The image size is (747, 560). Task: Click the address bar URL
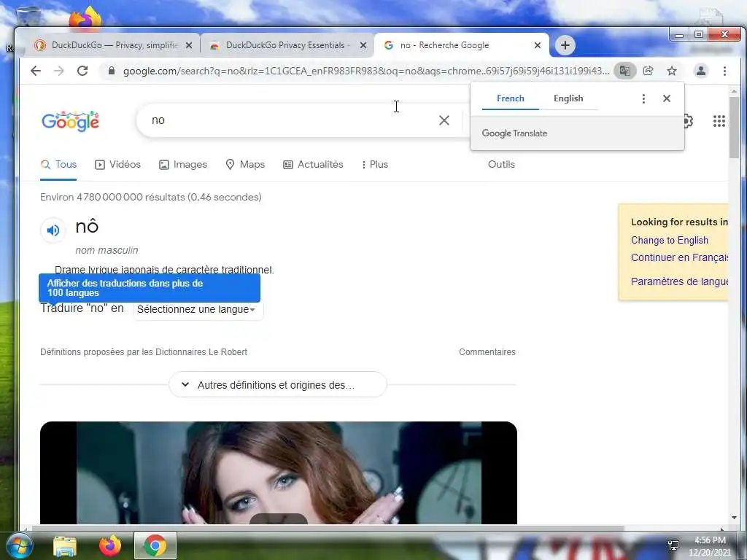[x=366, y=71]
